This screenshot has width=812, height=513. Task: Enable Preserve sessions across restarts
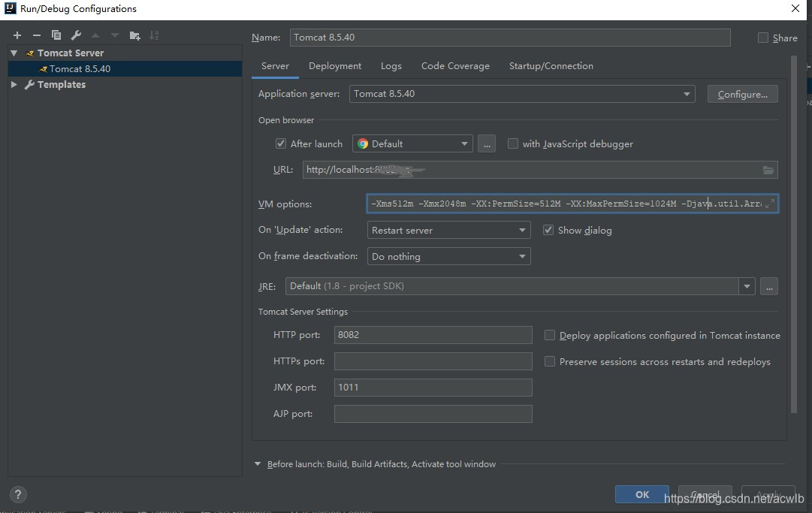[549, 361]
